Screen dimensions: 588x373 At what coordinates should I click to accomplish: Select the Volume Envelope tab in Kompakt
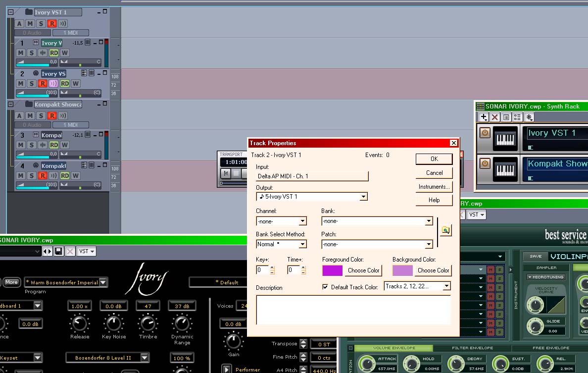tap(394, 348)
